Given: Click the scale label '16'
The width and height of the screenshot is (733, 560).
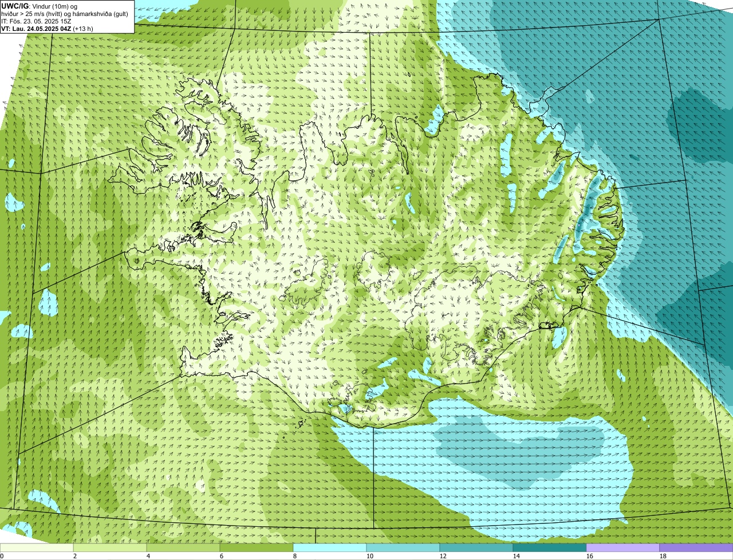Looking at the screenshot, I should click(x=590, y=556).
